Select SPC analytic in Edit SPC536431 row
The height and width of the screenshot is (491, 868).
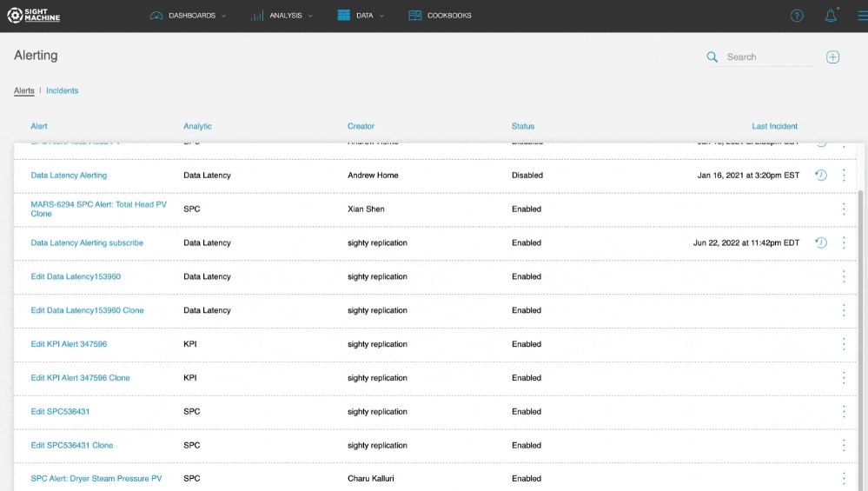tap(191, 411)
